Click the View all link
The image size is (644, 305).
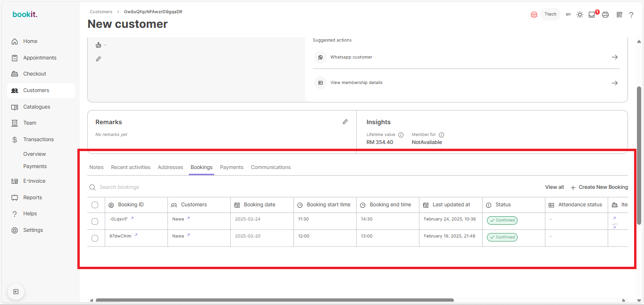pos(554,187)
